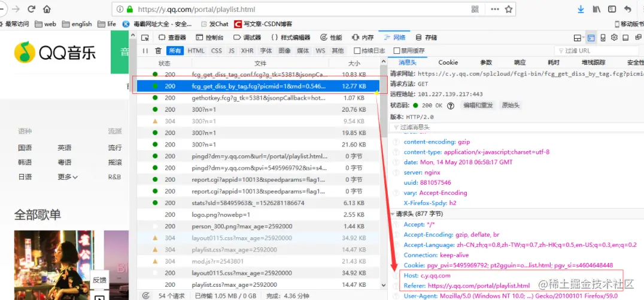Image resolution: width=644 pixels, height=300 pixels.
Task: Select the gethotkey.fcg request row
Action: (x=258, y=98)
